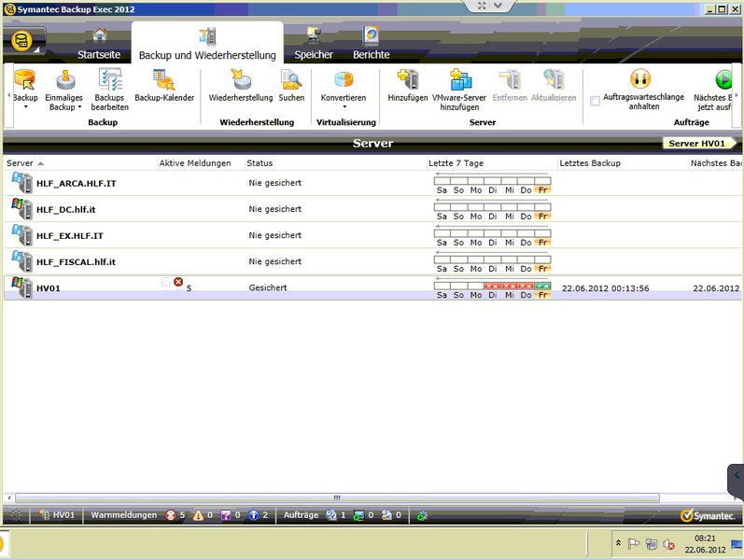744x560 pixels.
Task: Expand the side panel arrow on the right edge
Action: (x=737, y=474)
